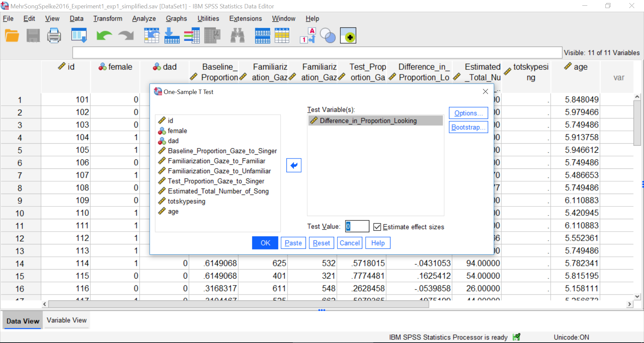Click the horizontal scrollbar thumb in data grid
The image size is (644, 343).
point(239,304)
